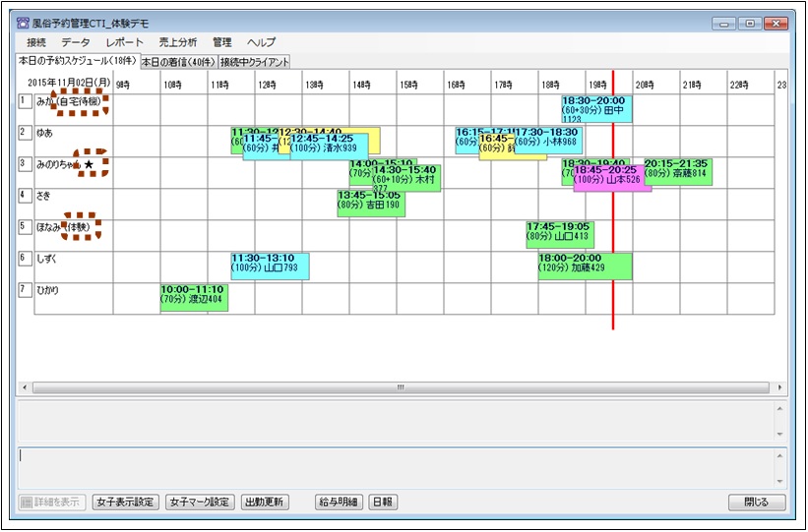Open 給与明細 payroll details
The image size is (808, 532).
pos(337,502)
